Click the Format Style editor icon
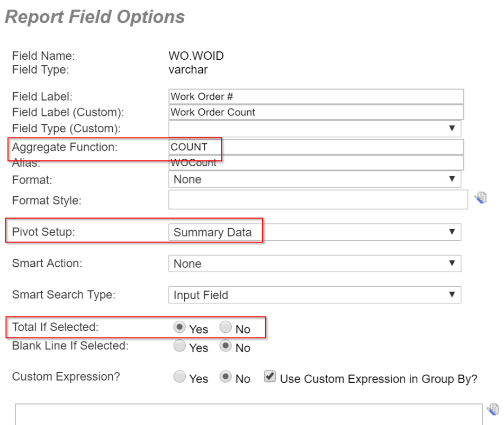Image resolution: width=504 pixels, height=425 pixels. pyautogui.click(x=480, y=198)
